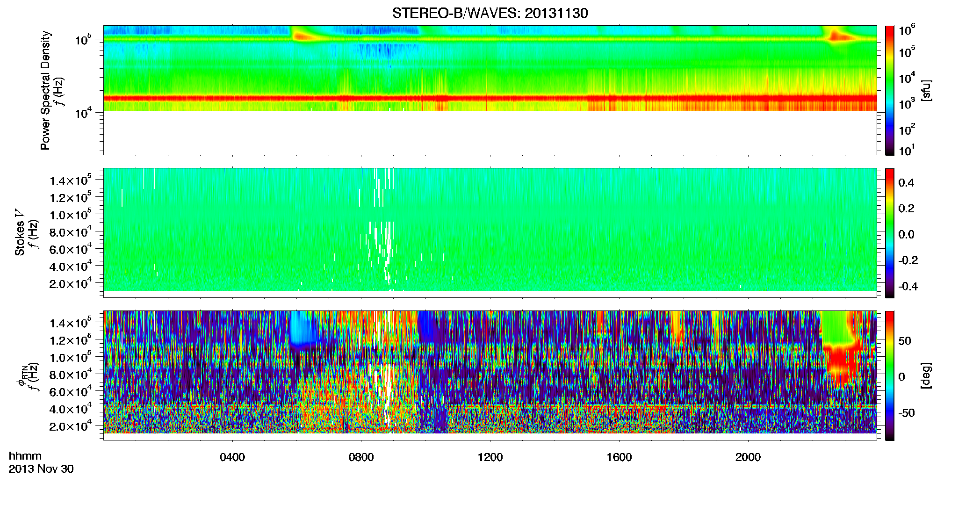Click the 1.2×10^5 tick on the Stokes V axis

[x=71, y=197]
